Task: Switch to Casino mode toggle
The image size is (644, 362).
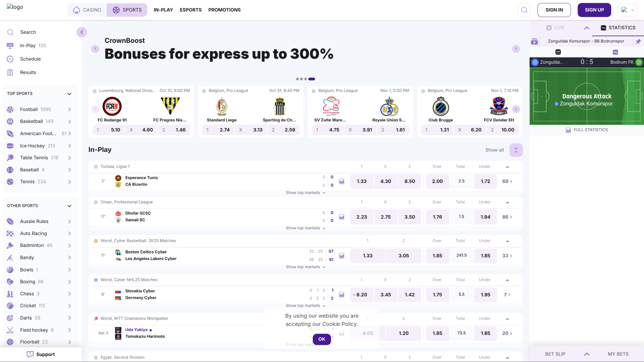Action: (87, 10)
